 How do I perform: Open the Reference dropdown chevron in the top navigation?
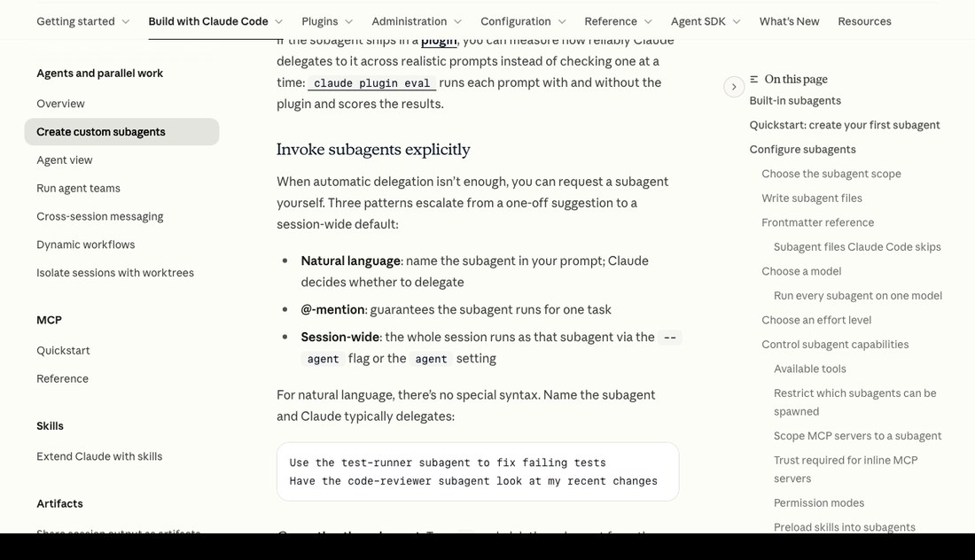point(648,22)
